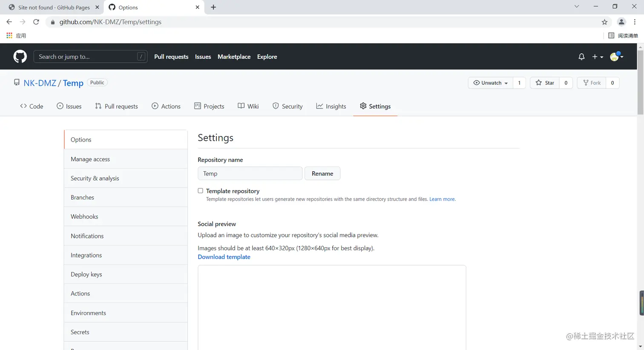Click the GitHub Octocat logo
This screenshot has width=644, height=350.
click(x=20, y=56)
